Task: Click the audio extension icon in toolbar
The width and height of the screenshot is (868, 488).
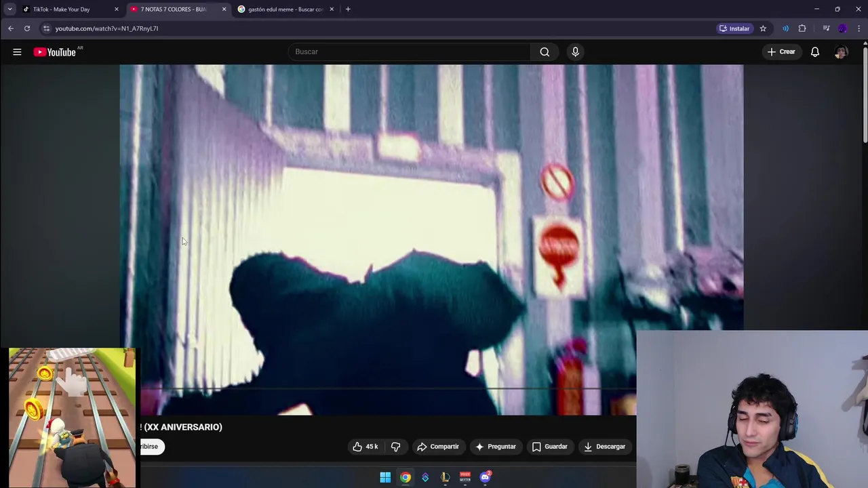Action: tap(785, 28)
